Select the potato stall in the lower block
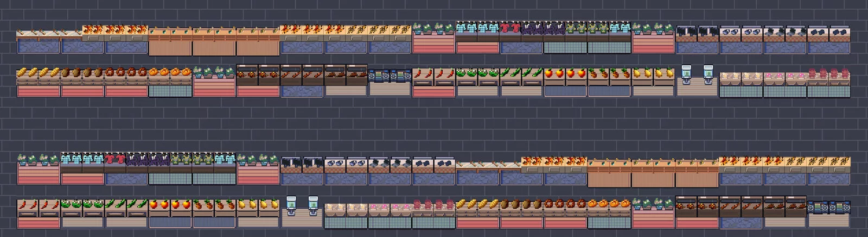Screen dimensions: 868x237 point(521,213)
